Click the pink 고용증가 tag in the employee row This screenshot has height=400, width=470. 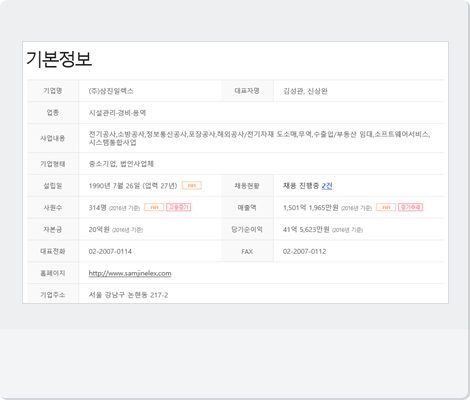tap(178, 207)
